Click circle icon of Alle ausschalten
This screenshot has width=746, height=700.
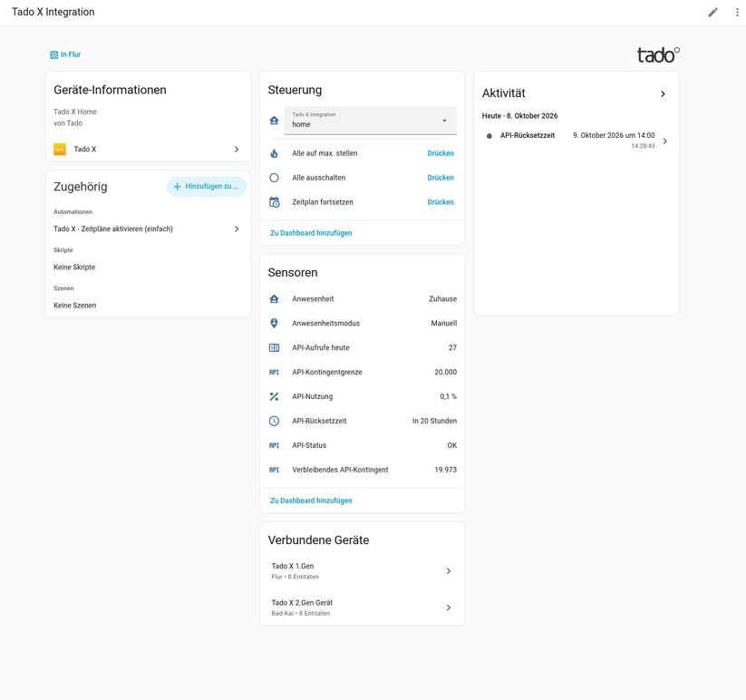click(x=274, y=178)
